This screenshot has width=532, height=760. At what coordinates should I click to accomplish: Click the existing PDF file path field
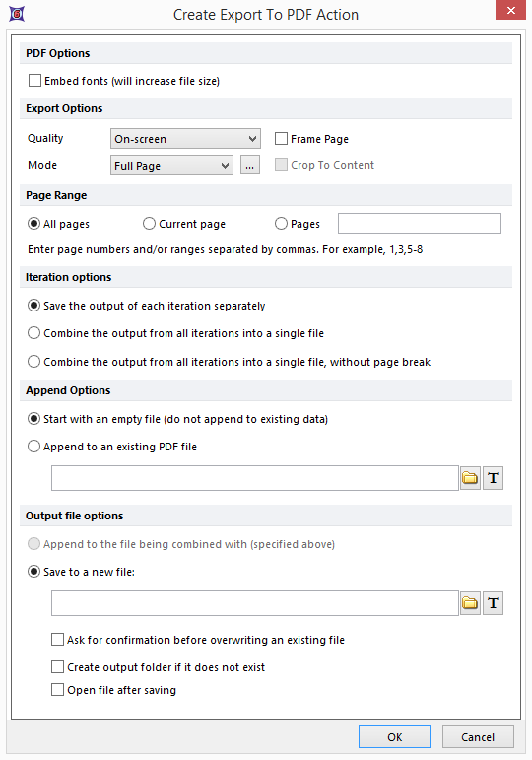coord(255,478)
